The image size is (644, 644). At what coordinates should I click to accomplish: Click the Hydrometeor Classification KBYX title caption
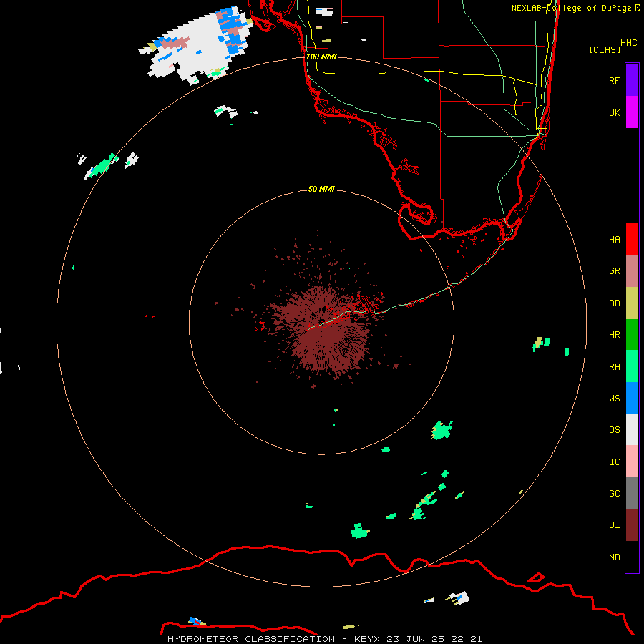pos(324,639)
